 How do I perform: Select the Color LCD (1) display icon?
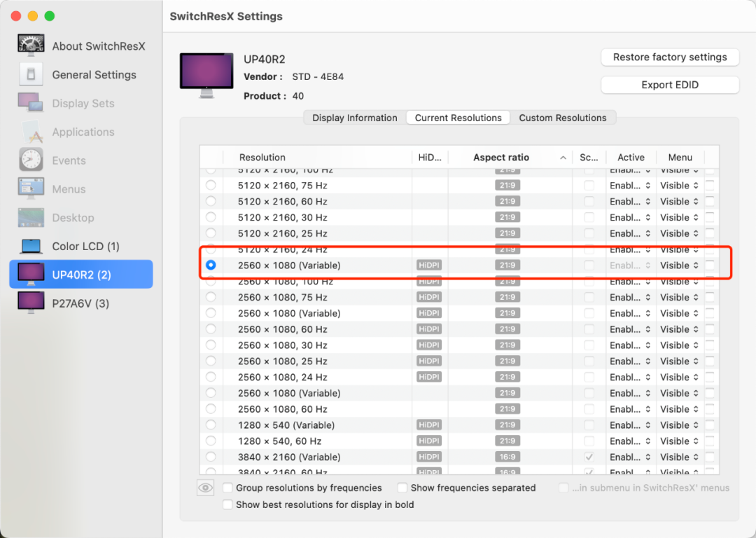(31, 247)
